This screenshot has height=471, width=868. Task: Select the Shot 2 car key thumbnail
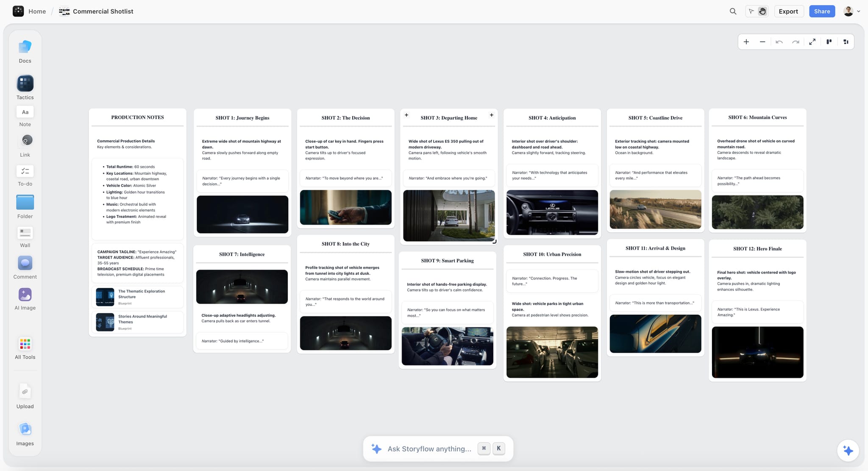346,207
